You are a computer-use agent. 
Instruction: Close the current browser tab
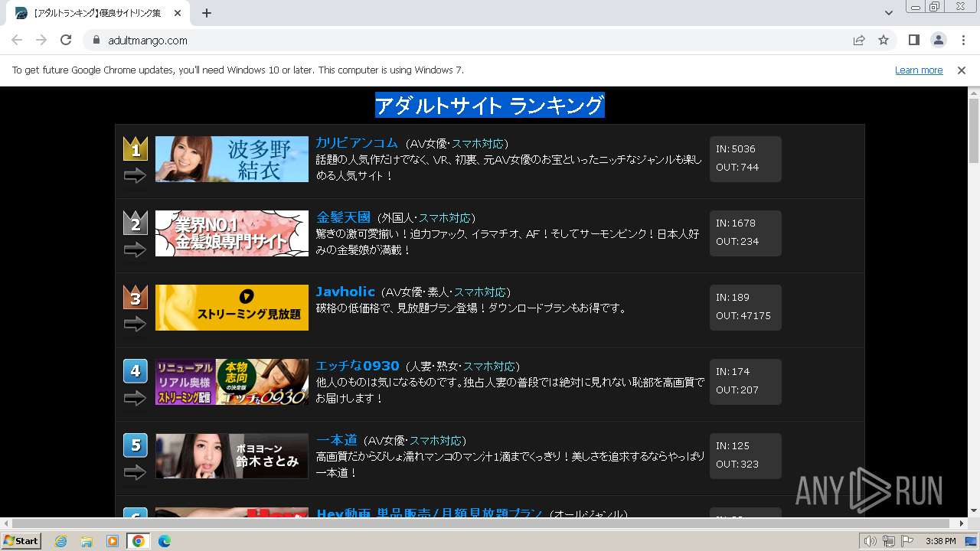(x=178, y=13)
